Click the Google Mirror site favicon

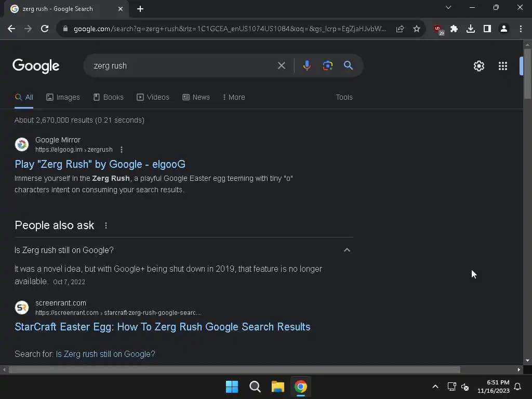click(x=22, y=144)
